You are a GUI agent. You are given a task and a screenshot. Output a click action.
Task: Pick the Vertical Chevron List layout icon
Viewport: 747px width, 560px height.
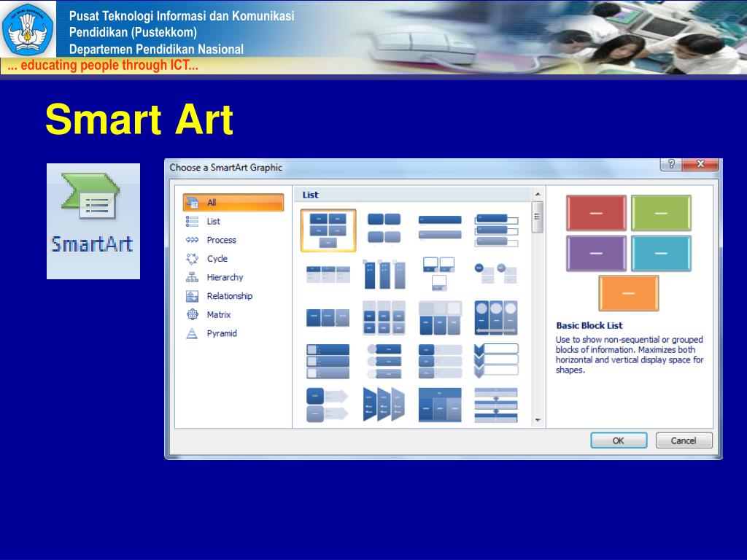tap(496, 362)
